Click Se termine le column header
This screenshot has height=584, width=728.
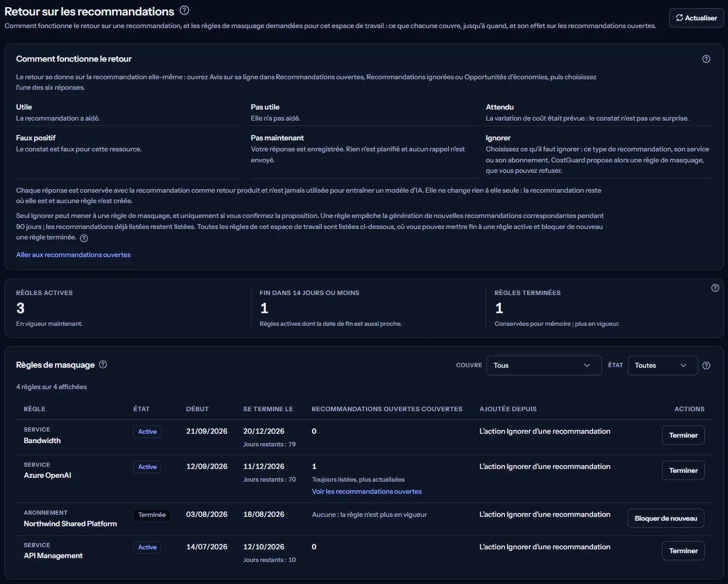point(268,409)
